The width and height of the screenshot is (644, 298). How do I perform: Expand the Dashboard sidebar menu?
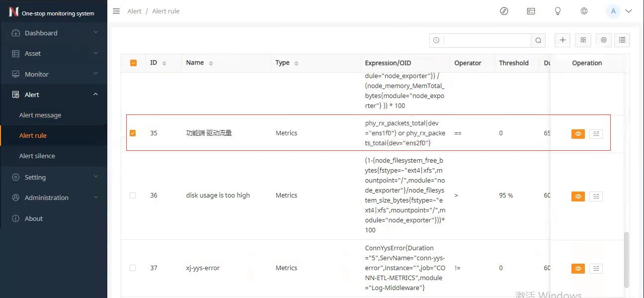coord(54,33)
